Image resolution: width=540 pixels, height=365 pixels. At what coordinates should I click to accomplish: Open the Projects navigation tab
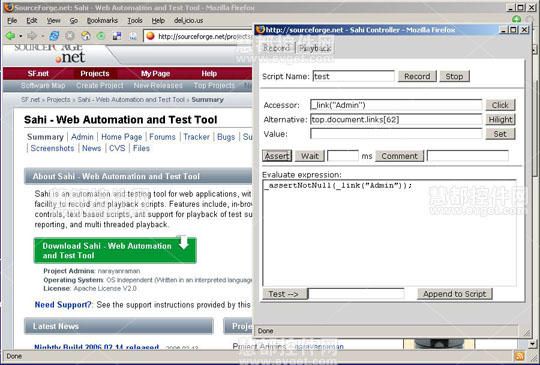[x=95, y=74]
